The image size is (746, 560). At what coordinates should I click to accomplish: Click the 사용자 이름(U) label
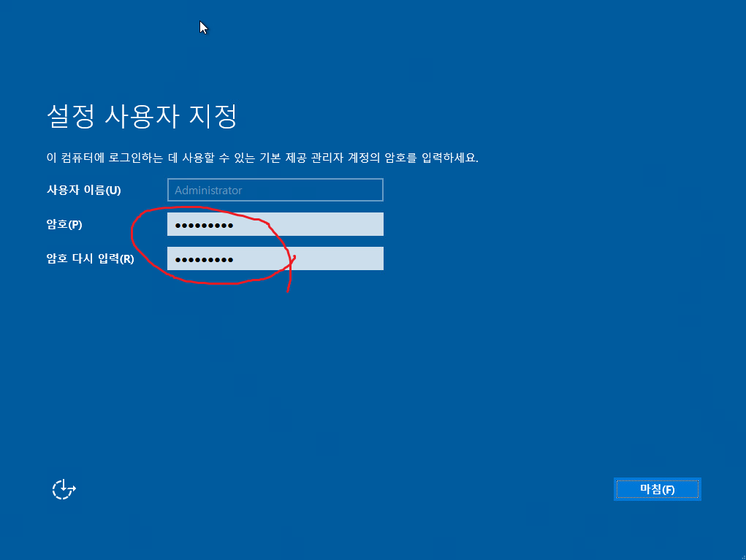pos(84,190)
